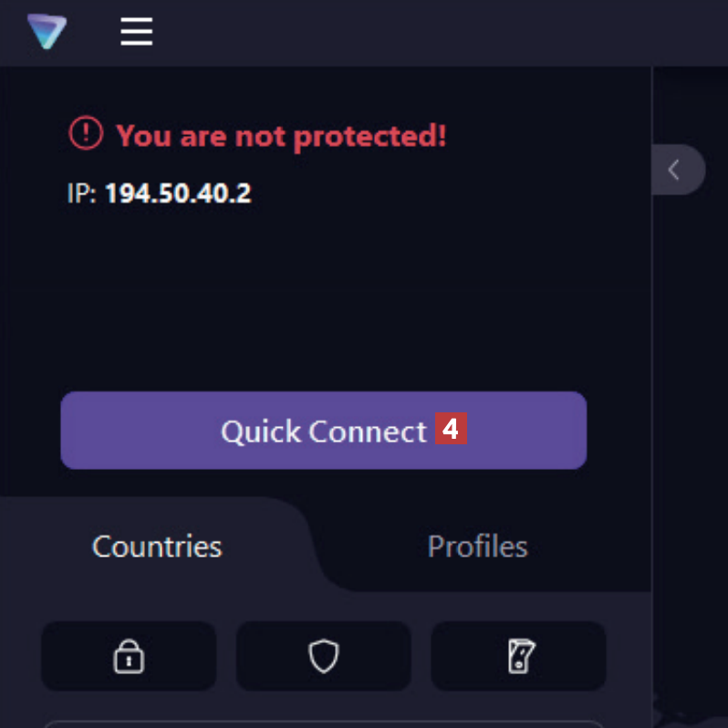728x728 pixels.
Task: Click the "IP:" label
Action: [82, 193]
